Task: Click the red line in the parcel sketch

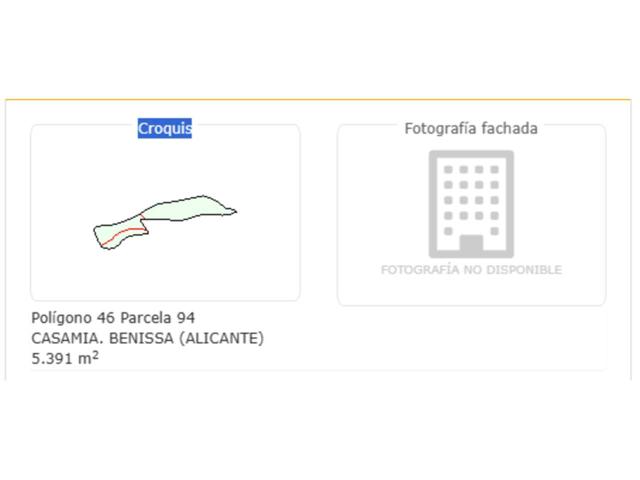Action: (x=123, y=234)
